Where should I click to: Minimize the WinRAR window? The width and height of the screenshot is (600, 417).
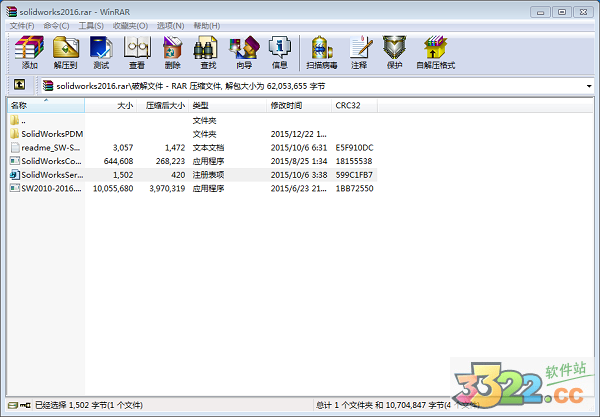pos(540,12)
